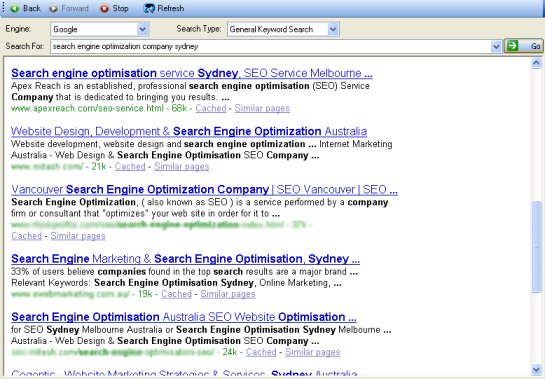545x379 pixels.
Task: Open Cached link for the 19k result
Action: [176, 294]
